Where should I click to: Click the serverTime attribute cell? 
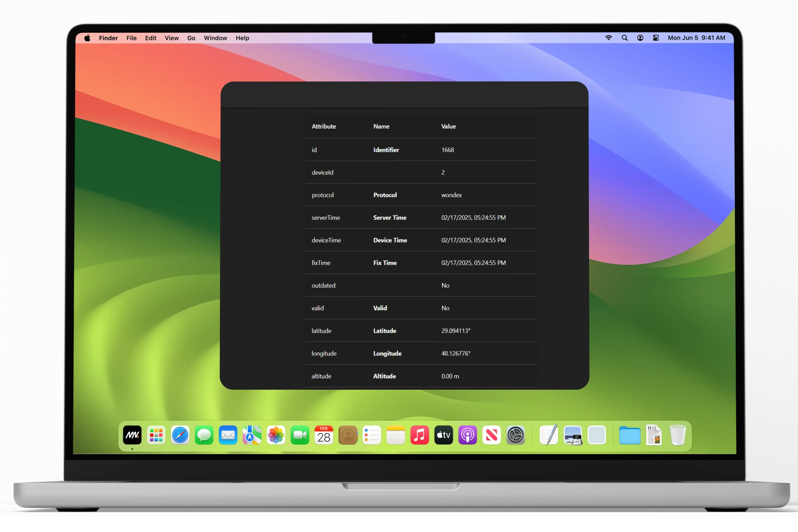[326, 218]
